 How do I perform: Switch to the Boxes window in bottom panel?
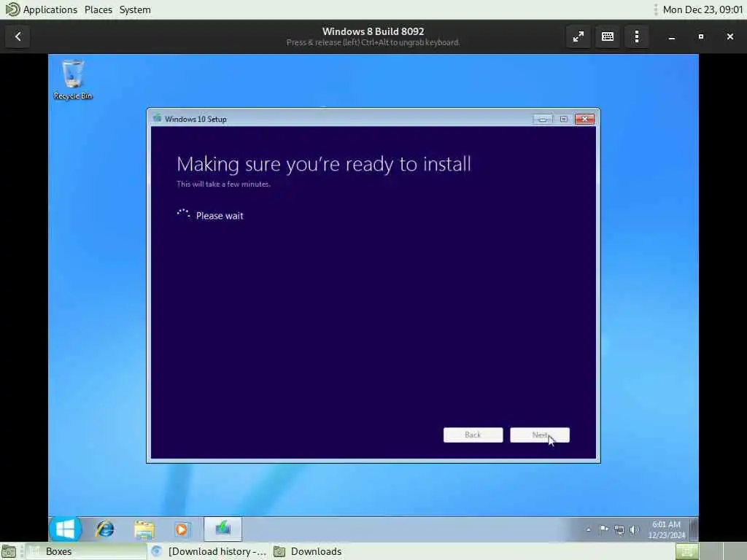click(86, 551)
